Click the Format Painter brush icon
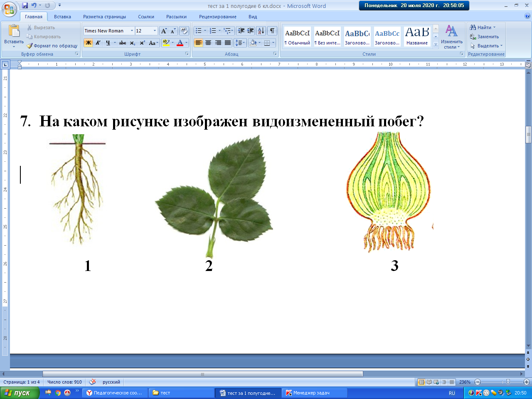The height and width of the screenshot is (399, 532). click(30, 46)
